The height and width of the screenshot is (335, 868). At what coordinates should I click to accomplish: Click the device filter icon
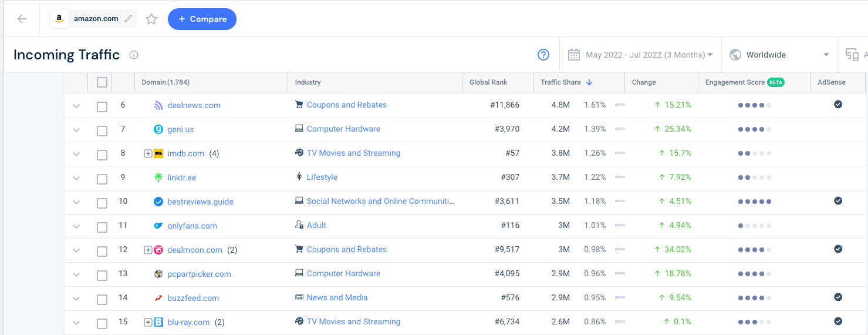click(852, 55)
